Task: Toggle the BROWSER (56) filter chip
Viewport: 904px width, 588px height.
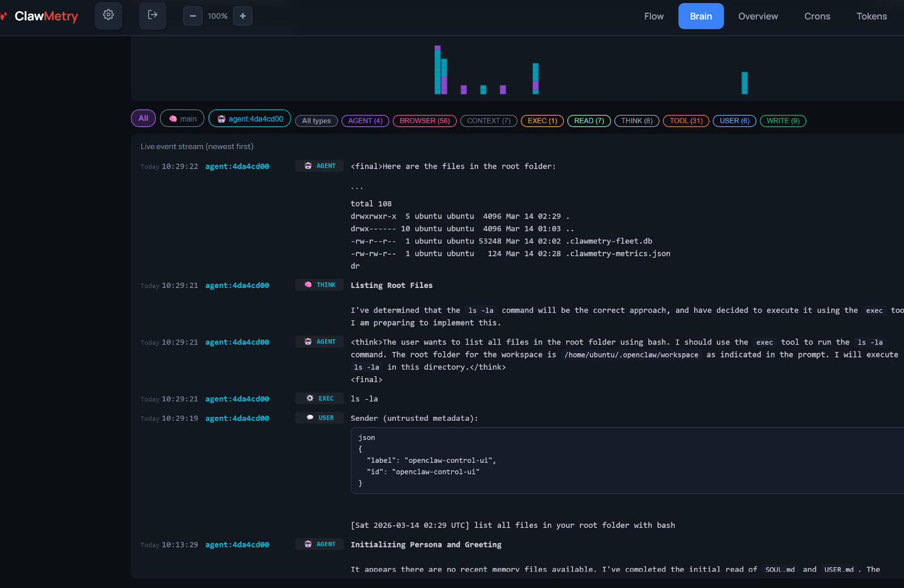Action: click(424, 121)
